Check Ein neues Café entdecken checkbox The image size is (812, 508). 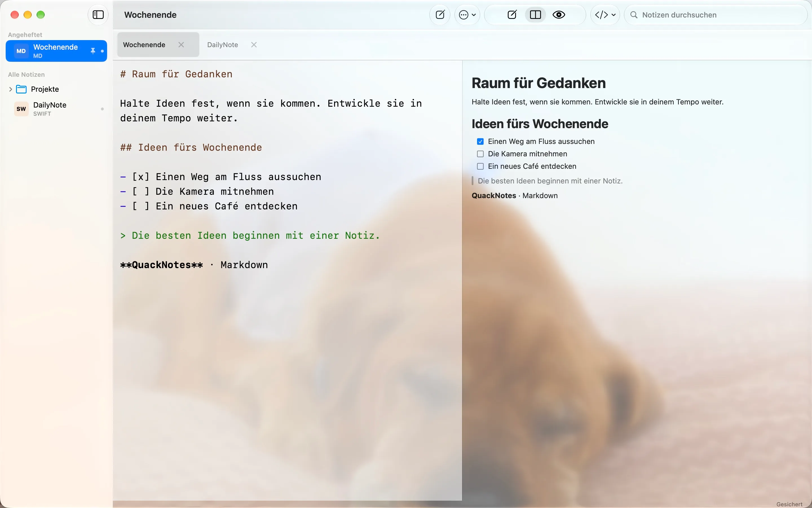[480, 166]
